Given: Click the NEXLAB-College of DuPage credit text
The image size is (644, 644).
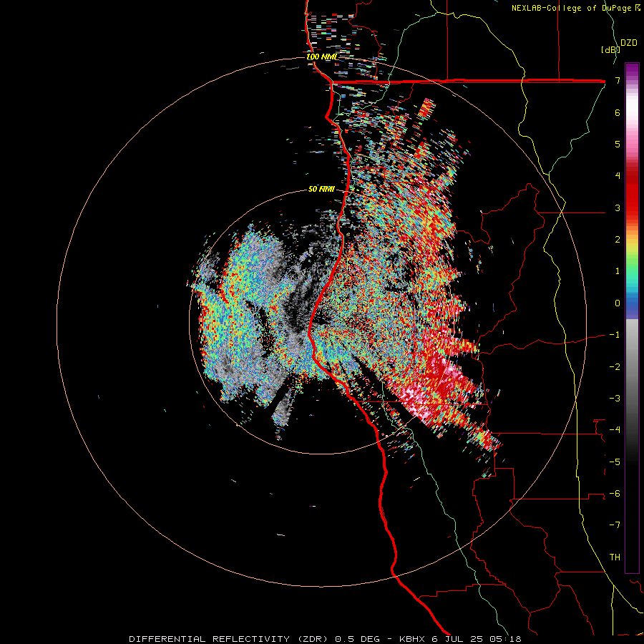Looking at the screenshot, I should (573, 8).
